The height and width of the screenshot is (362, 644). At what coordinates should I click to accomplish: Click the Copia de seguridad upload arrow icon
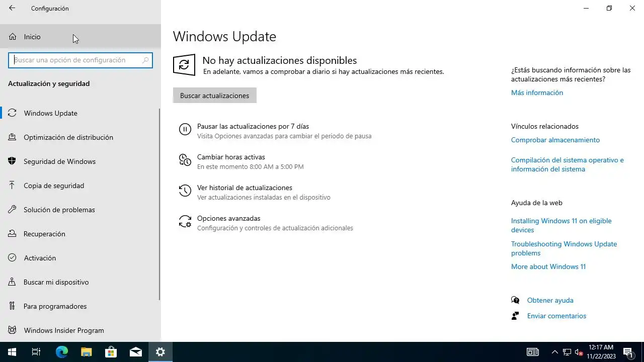13,186
